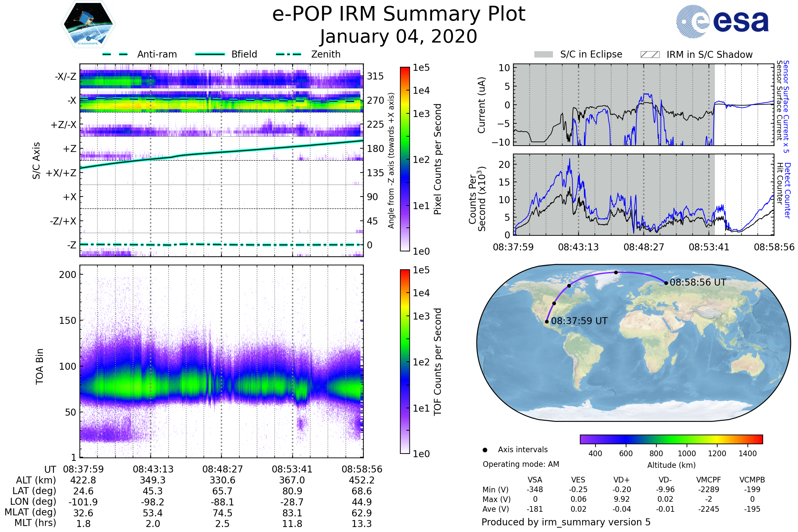The height and width of the screenshot is (532, 798).
Task: Click Produced by irm_summary version 5 text
Action: [x=566, y=522]
